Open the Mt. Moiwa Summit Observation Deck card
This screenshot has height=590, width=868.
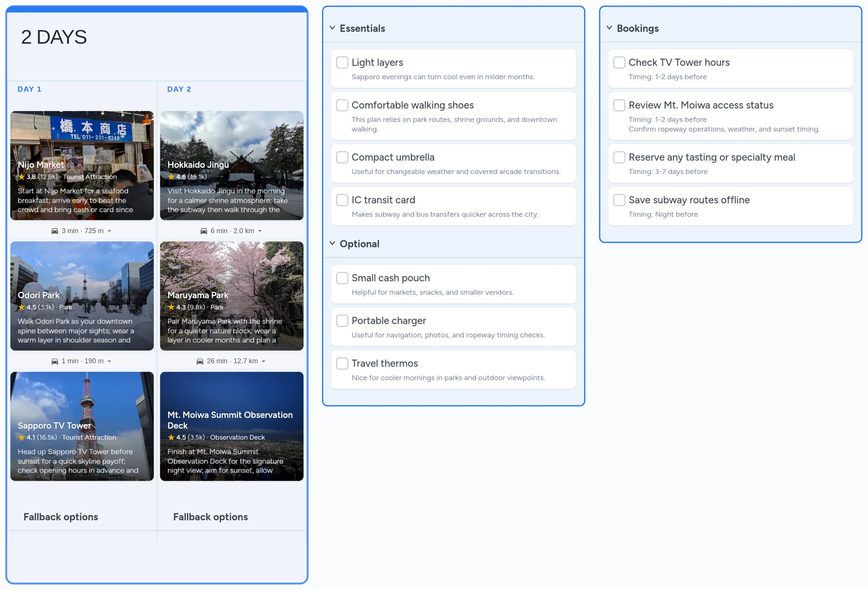click(231, 426)
